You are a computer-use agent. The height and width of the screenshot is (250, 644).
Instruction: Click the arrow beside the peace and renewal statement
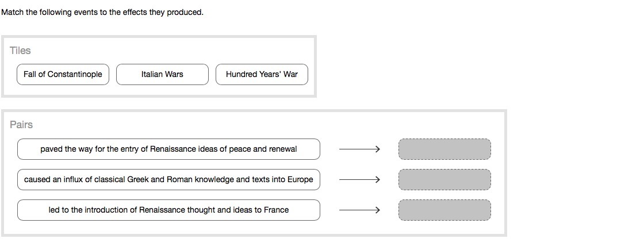[x=359, y=149]
